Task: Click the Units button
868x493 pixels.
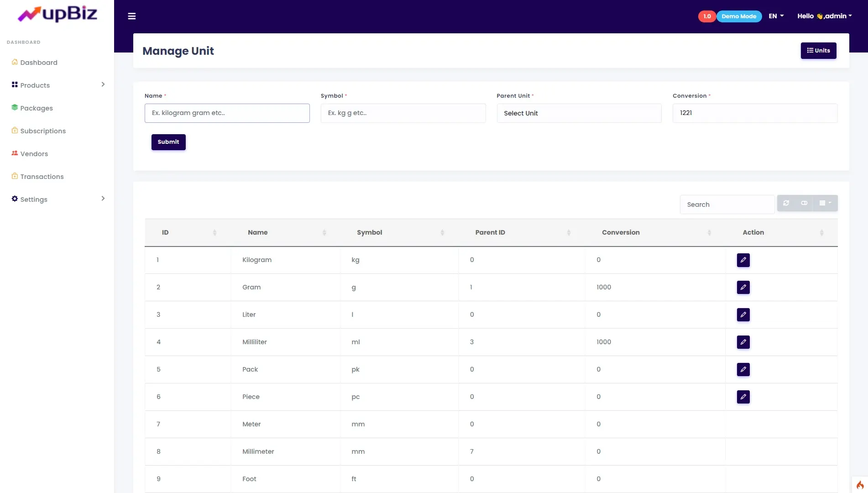Action: (x=818, y=51)
